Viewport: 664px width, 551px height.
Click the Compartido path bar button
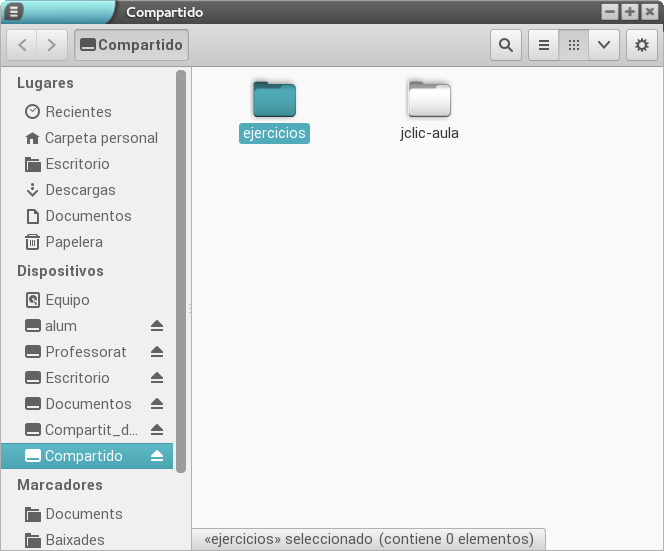coord(131,45)
